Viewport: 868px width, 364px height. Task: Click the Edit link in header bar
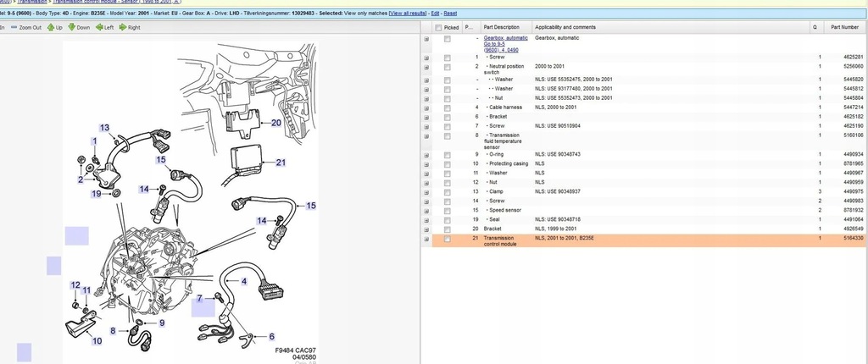click(x=435, y=14)
